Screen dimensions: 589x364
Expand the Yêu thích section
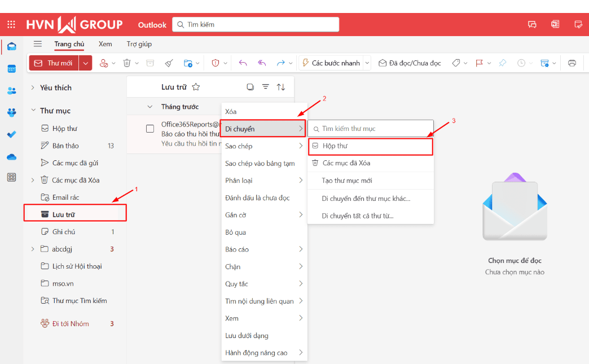[33, 87]
